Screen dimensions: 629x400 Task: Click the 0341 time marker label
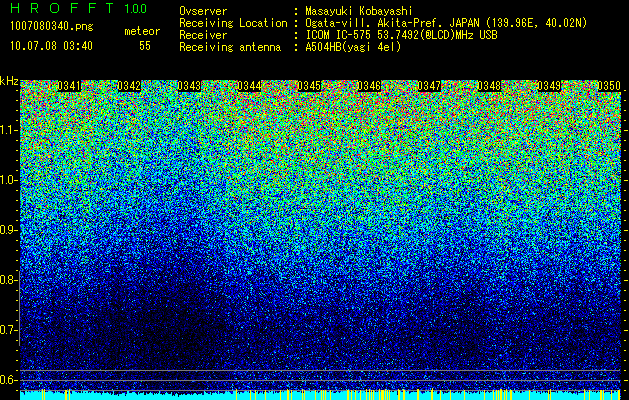(x=69, y=86)
